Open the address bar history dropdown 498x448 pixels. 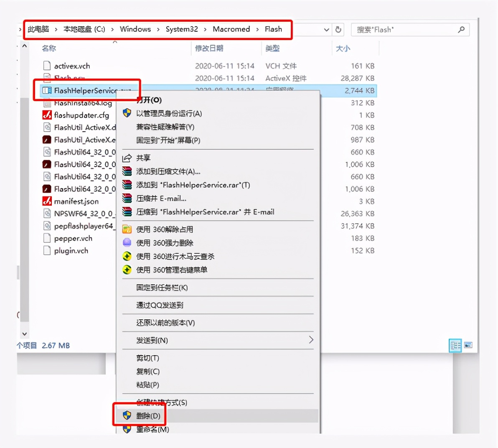(326, 30)
